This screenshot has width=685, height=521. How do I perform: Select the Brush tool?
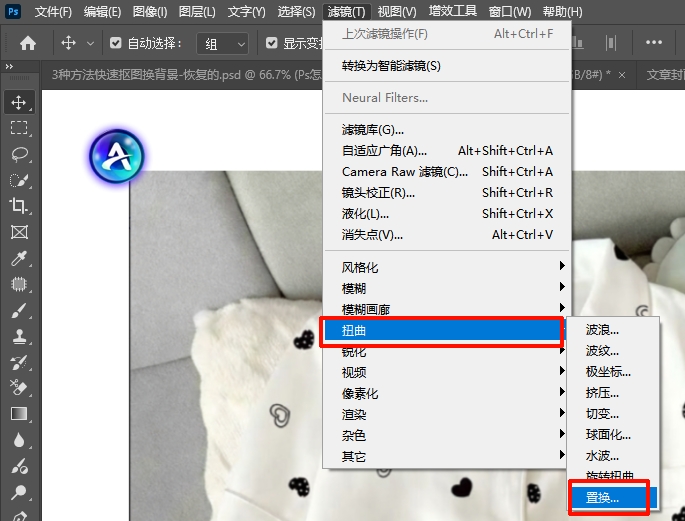18,310
